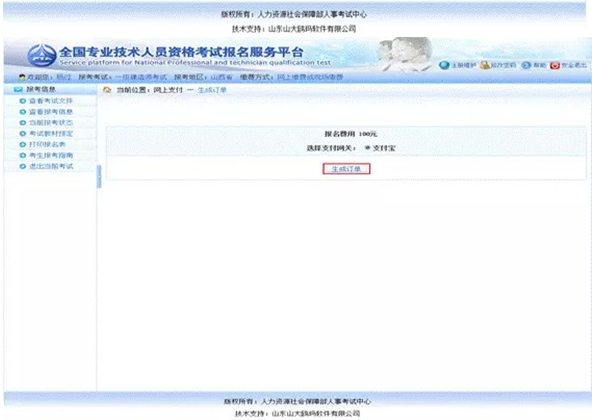Open 查看考试文件 in sidebar
Screen dimensions: 595x420
point(51,101)
